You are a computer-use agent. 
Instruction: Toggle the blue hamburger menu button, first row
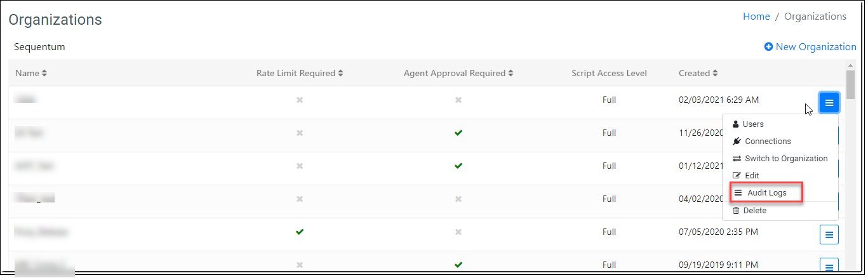829,103
